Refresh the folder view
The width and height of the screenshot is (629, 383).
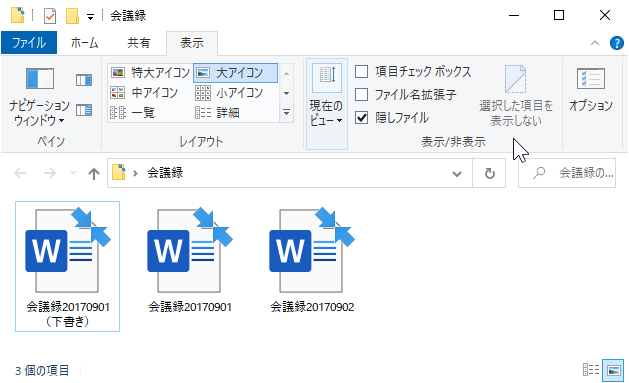pyautogui.click(x=489, y=174)
